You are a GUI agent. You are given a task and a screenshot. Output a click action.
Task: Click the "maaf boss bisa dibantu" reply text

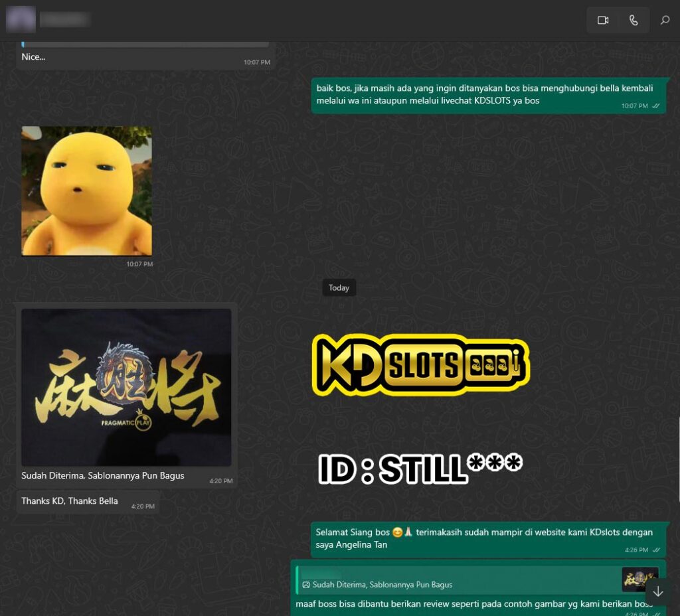pos(465,604)
